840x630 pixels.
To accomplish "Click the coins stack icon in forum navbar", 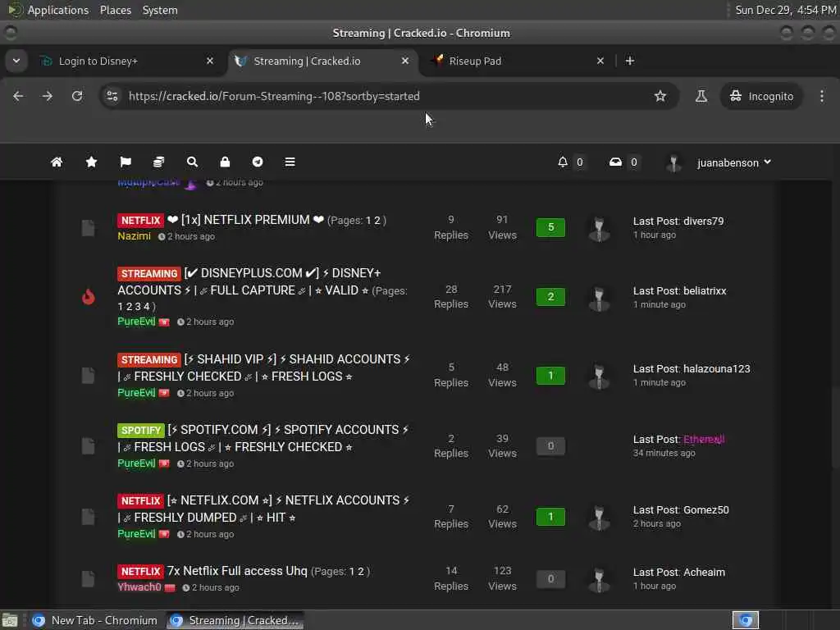I will (x=158, y=162).
